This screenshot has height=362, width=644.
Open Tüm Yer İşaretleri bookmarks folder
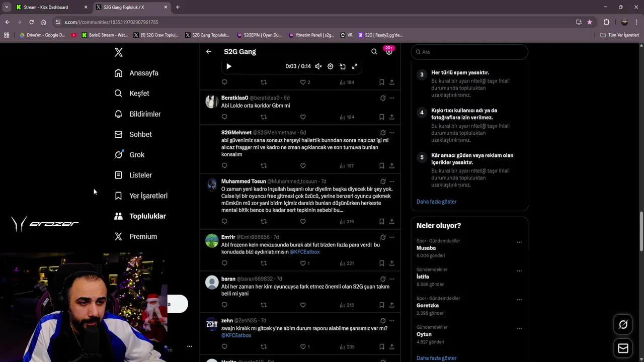pyautogui.click(x=620, y=35)
